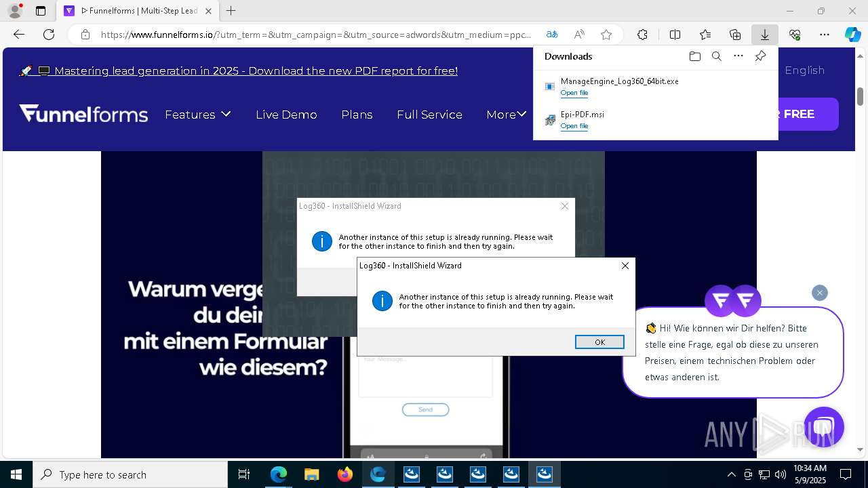Open Collections icon

pyautogui.click(x=735, y=35)
